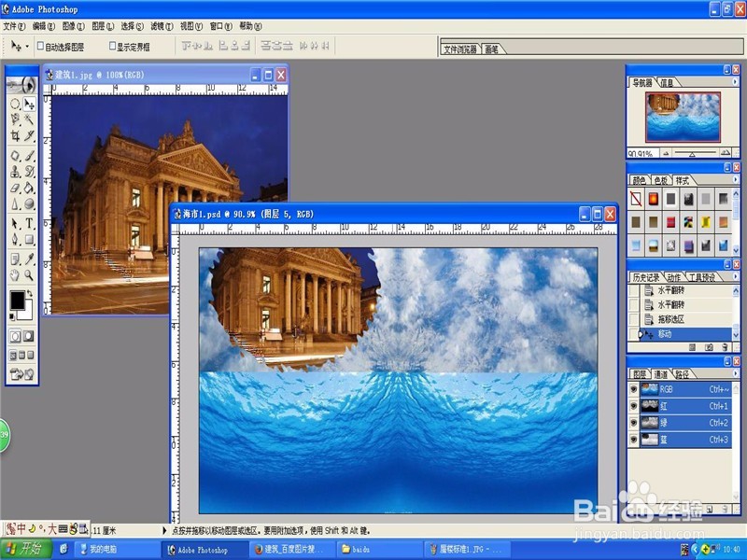The image size is (747, 560).
Task: Hide the 红 channel visibility eye
Action: pyautogui.click(x=634, y=405)
